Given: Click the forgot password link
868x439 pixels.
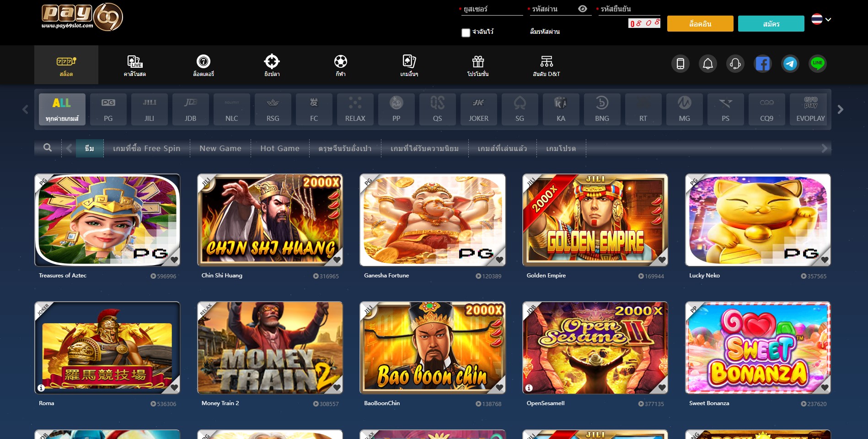Looking at the screenshot, I should click(545, 32).
